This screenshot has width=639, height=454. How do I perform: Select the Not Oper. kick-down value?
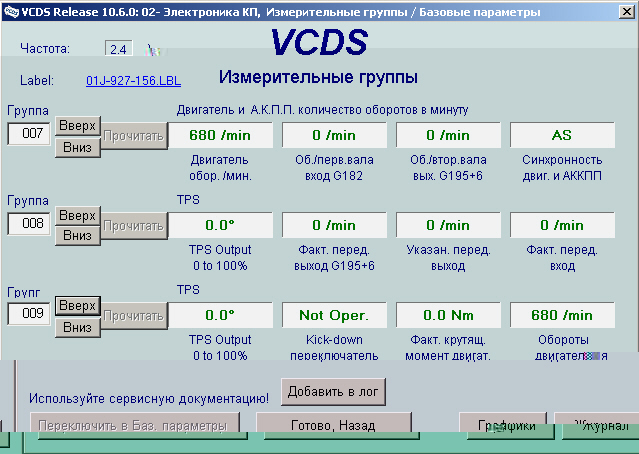(334, 315)
